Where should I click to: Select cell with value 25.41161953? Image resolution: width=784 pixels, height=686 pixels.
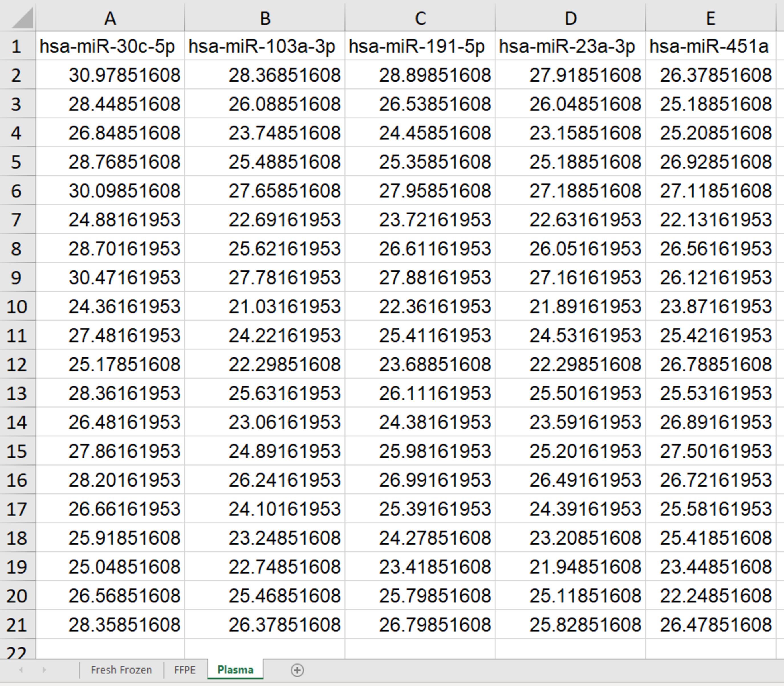click(420, 335)
